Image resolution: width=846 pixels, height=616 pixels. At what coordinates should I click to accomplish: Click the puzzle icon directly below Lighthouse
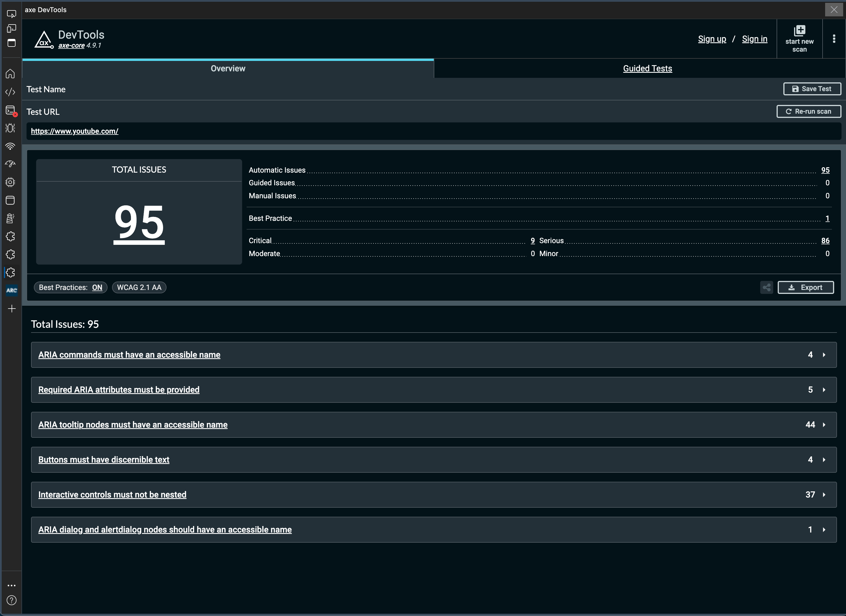click(10, 236)
